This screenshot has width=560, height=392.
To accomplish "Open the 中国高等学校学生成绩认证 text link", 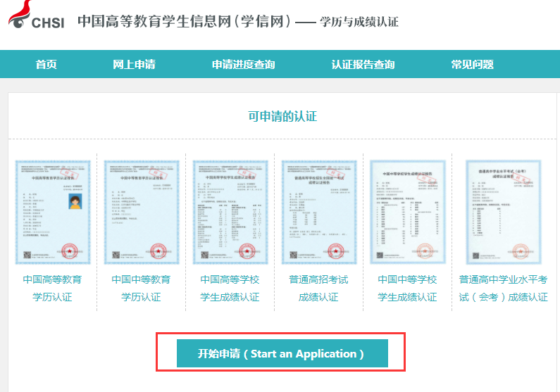I will point(230,288).
